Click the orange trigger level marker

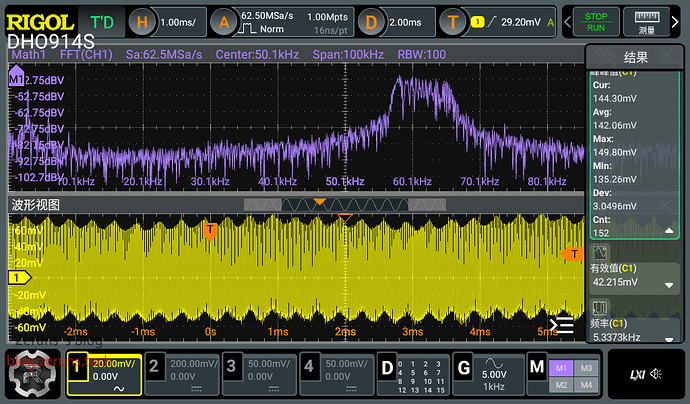(574, 254)
